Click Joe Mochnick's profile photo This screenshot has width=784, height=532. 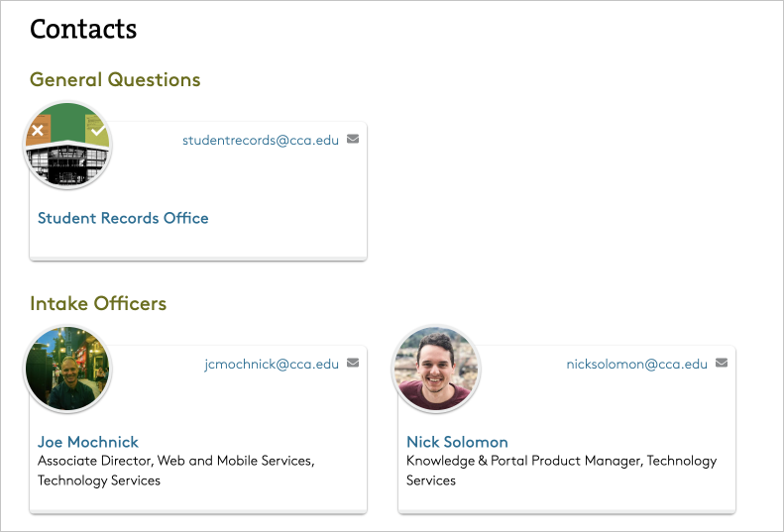(x=67, y=370)
